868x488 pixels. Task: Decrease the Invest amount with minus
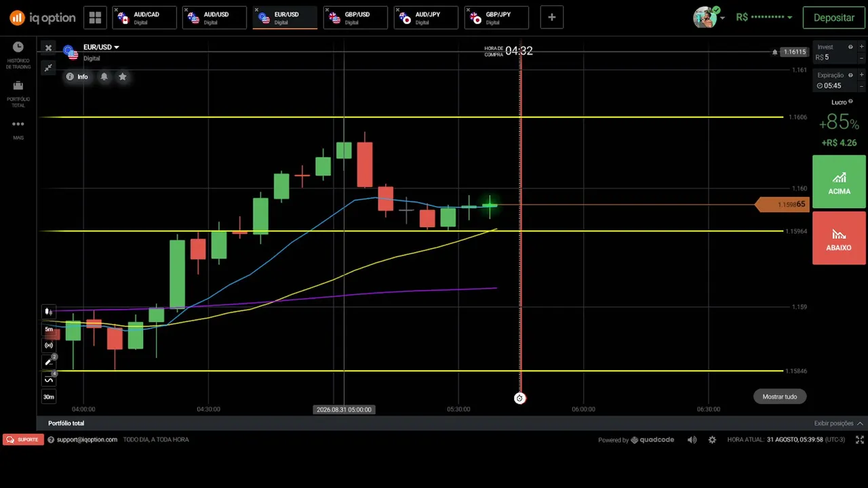click(x=861, y=58)
